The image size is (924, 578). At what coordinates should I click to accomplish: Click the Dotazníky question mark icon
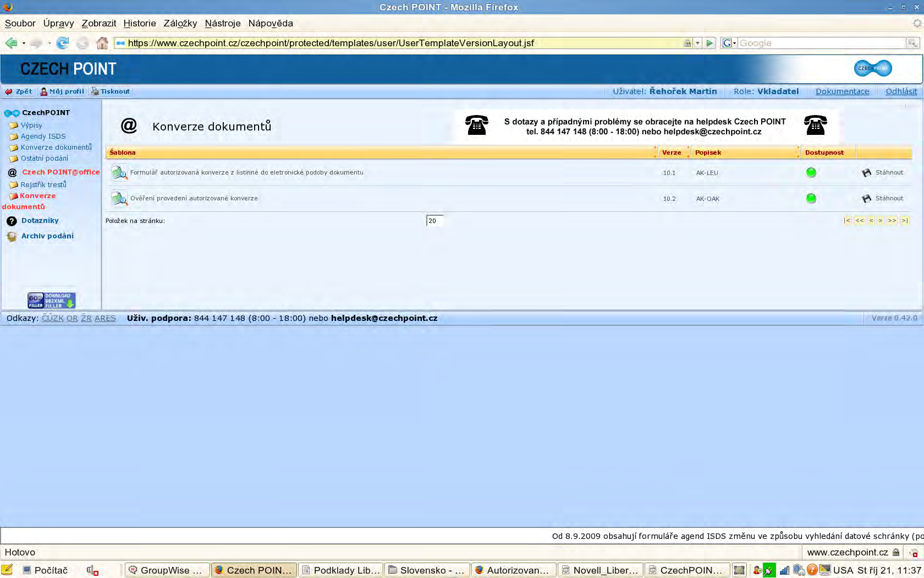click(x=12, y=221)
